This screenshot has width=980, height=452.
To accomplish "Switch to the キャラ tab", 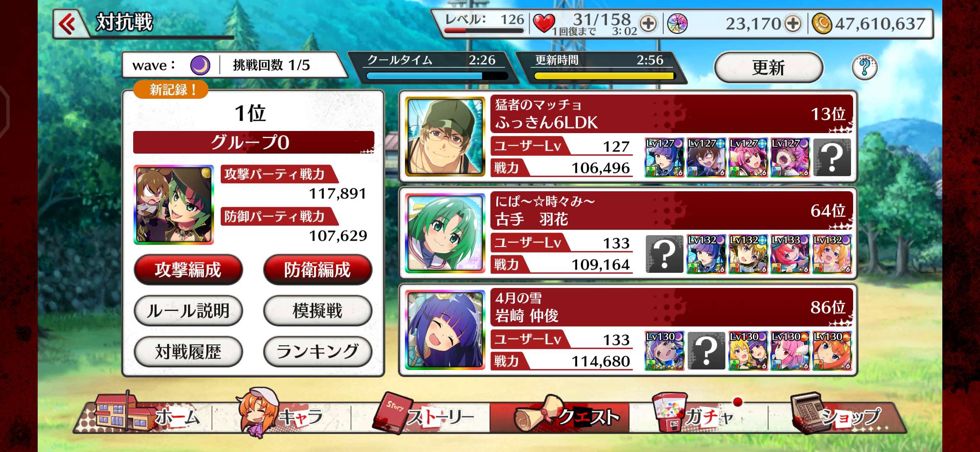I will [281, 414].
